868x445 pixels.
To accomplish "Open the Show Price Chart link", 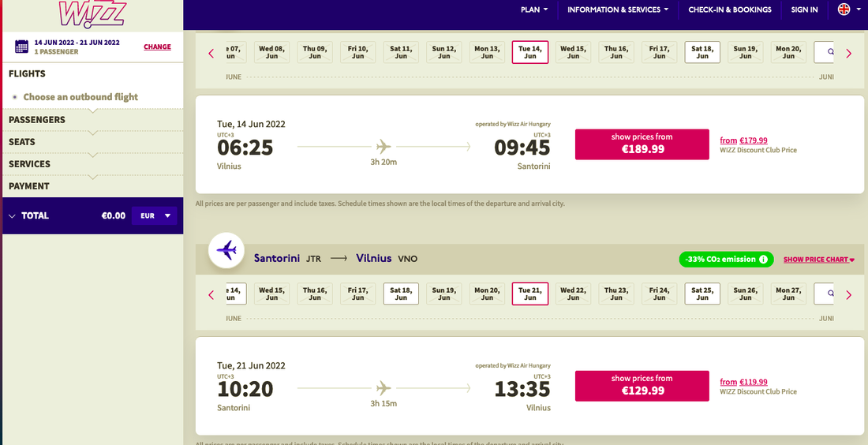I will (x=818, y=260).
